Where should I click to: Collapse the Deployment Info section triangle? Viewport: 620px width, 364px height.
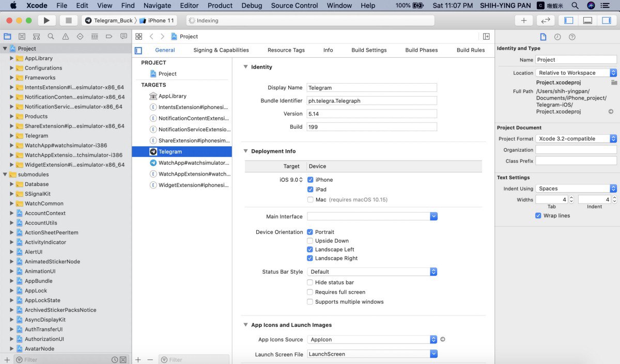coord(245,151)
